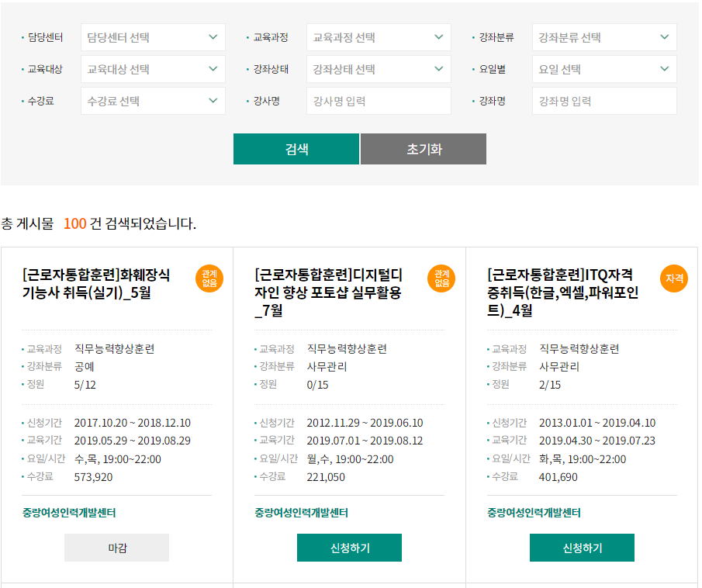702x588 pixels.
Task: Click the 관계없음 badge on 포토샵 course
Action: pos(441,278)
